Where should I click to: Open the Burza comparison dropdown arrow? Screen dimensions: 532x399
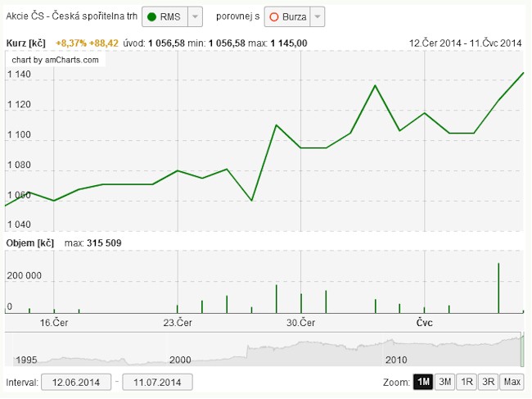point(318,16)
